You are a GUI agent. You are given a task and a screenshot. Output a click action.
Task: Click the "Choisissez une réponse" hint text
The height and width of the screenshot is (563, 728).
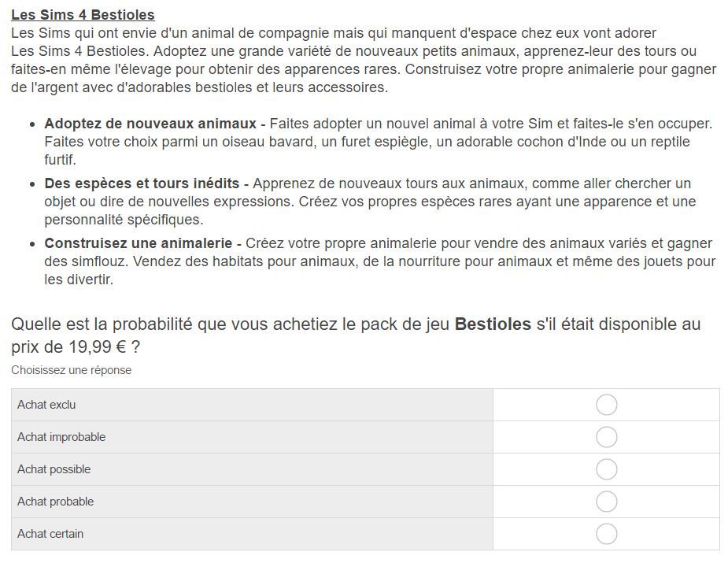point(71,370)
